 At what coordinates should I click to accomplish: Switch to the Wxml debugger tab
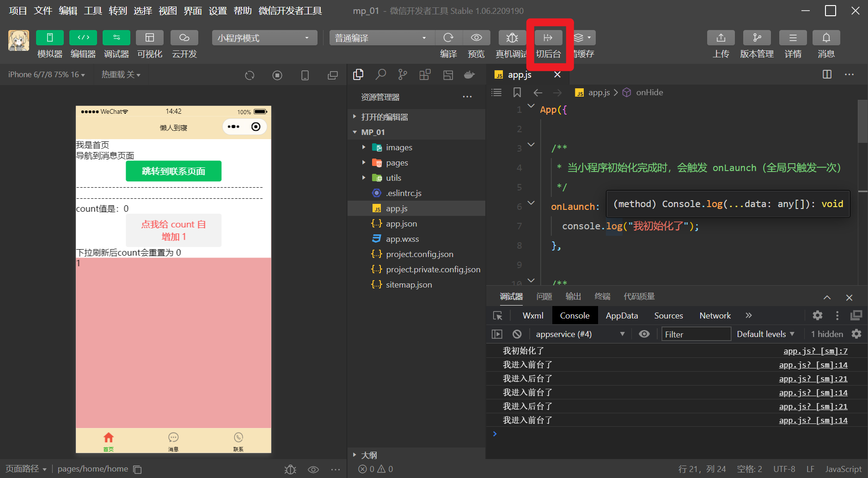[533, 316]
